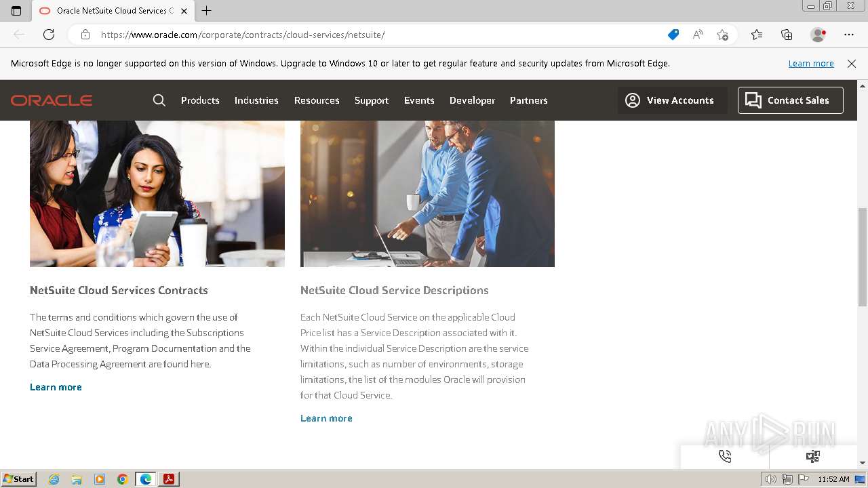Open the Resources menu
The width and height of the screenshot is (868, 488).
click(317, 100)
